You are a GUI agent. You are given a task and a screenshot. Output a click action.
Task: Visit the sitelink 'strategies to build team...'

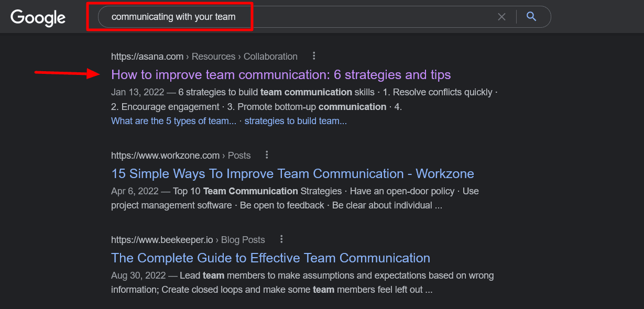295,120
